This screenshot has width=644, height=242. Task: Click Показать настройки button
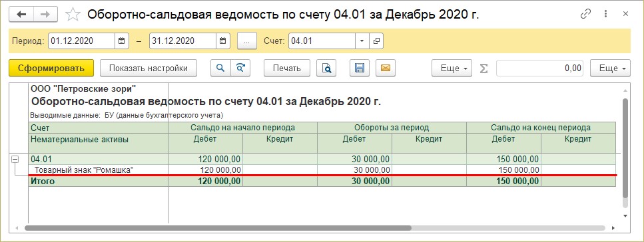(x=149, y=68)
